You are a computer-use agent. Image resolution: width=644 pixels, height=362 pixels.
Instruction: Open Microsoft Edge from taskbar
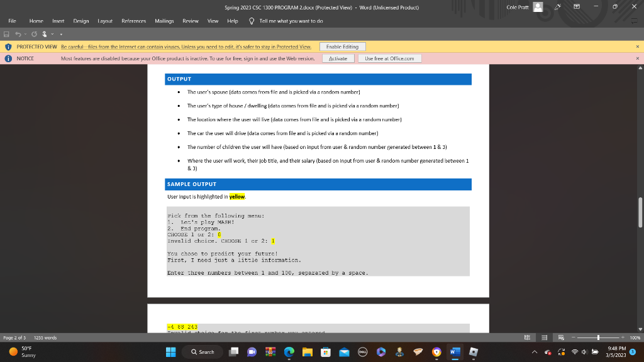(289, 352)
